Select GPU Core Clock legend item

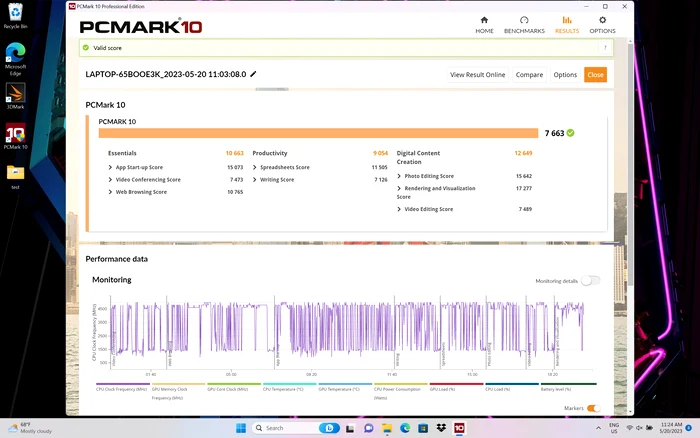pyautogui.click(x=234, y=387)
